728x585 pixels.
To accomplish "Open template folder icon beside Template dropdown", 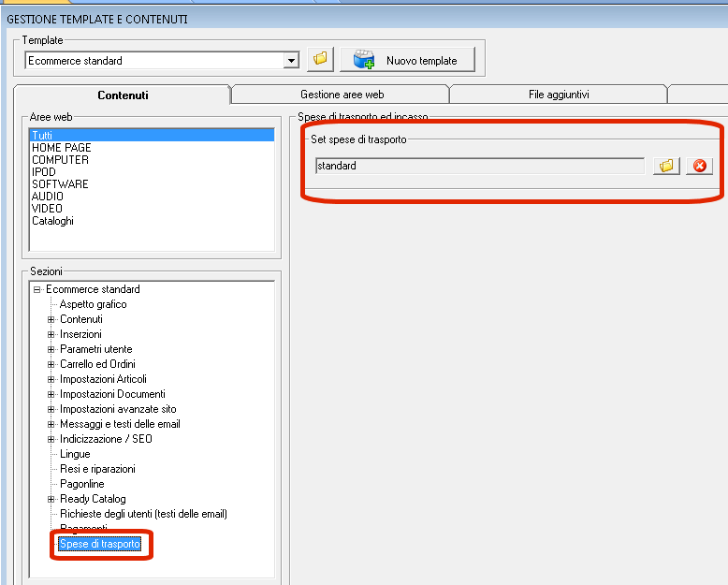I will 320,59.
